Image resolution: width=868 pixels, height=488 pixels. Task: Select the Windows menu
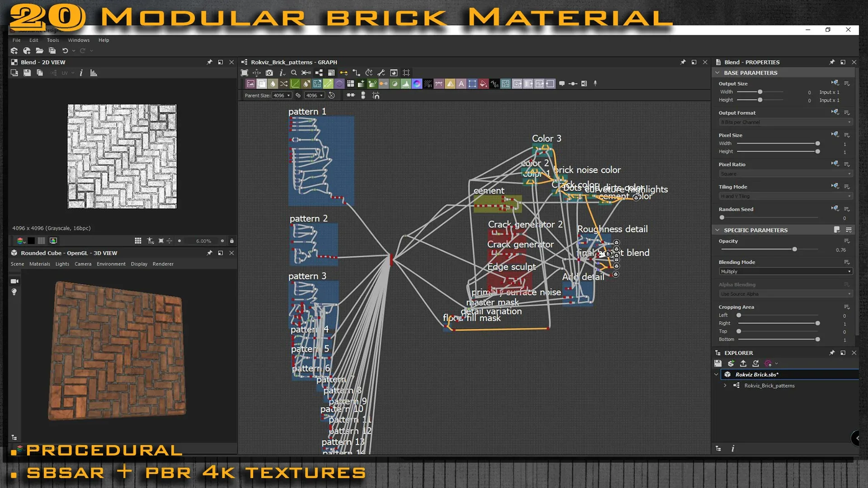click(x=78, y=39)
